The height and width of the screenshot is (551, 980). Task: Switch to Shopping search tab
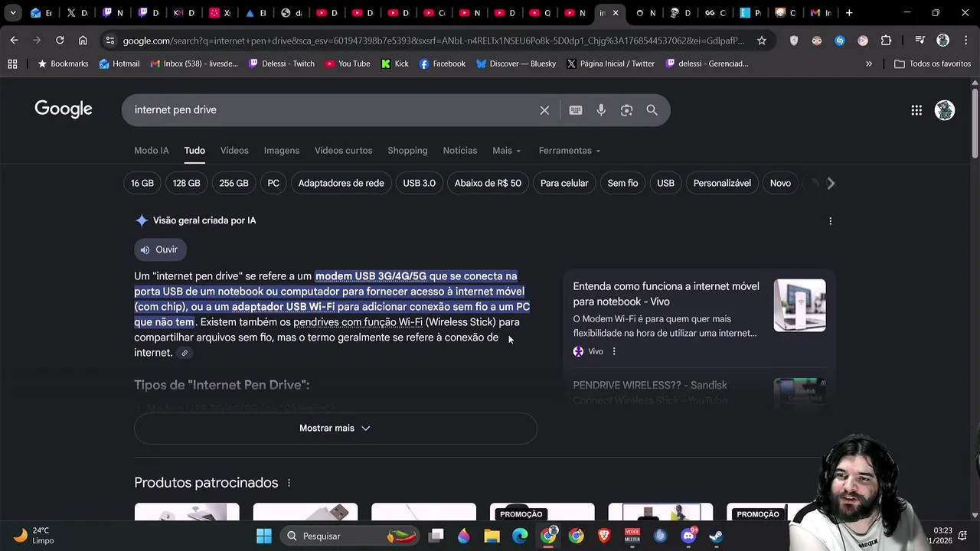(x=407, y=151)
